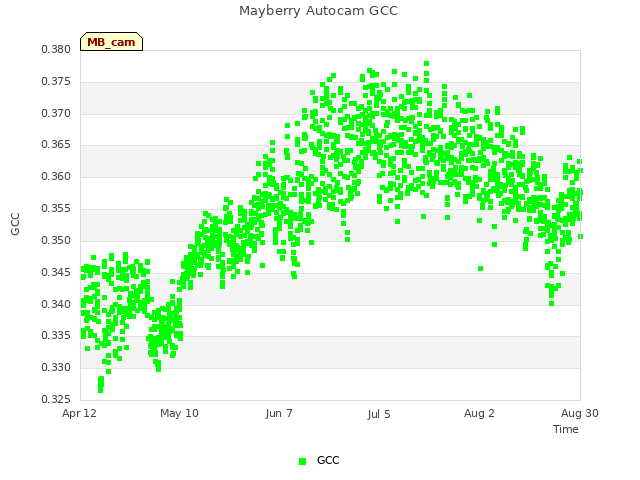This screenshot has width=640, height=480.
Task: Click the chart title Mayberry Autocam GCC
Action: click(x=318, y=11)
